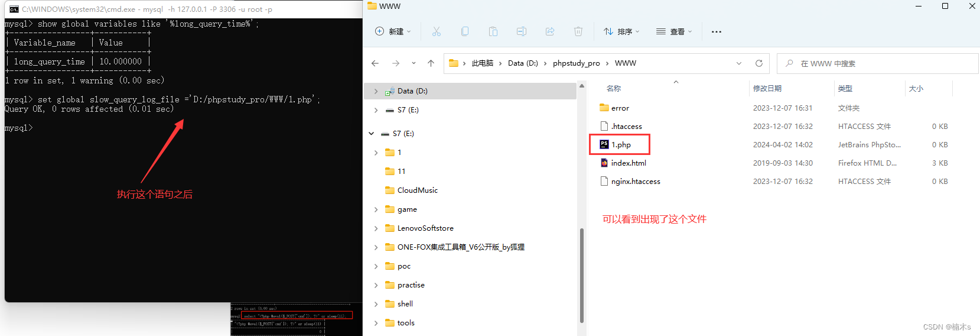Viewport: 980px width, 336px height.
Task: Click the Cut scissors icon in Explorer toolbar
Action: (x=437, y=31)
